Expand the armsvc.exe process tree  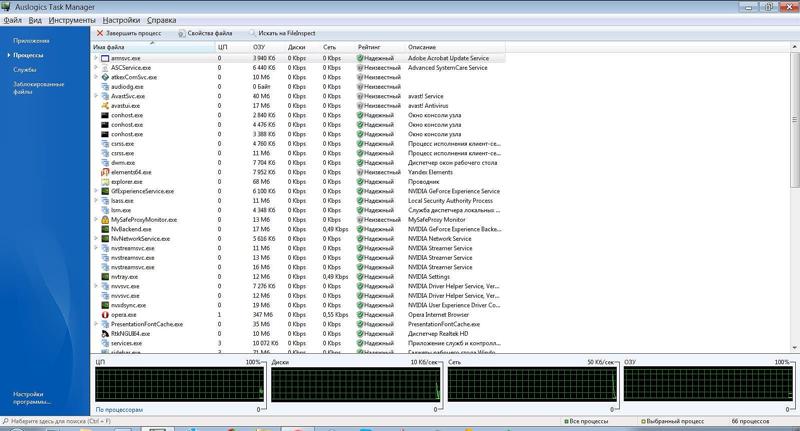pyautogui.click(x=95, y=58)
